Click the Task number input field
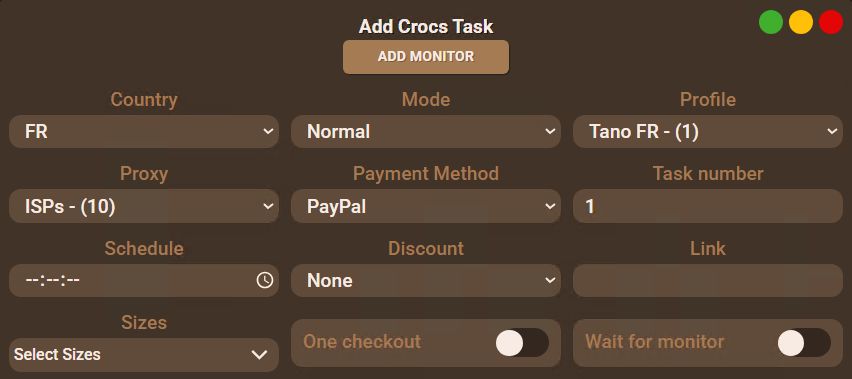Viewport: 852px width, 379px height. tap(708, 206)
